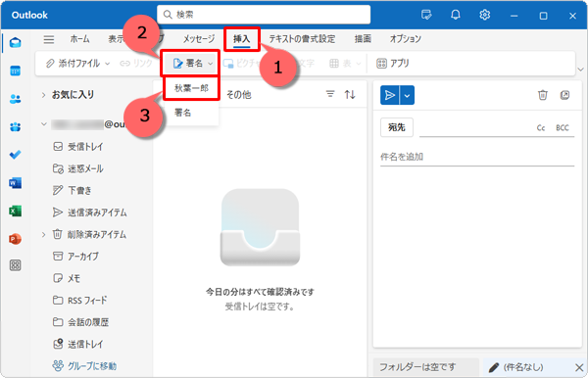Select the 秋葉一郎 signature entry
588x378 pixels.
click(191, 88)
